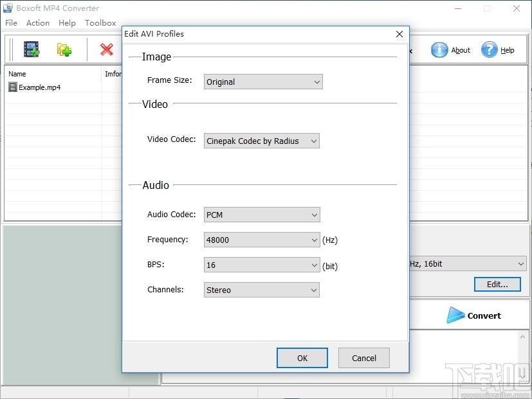Image resolution: width=532 pixels, height=399 pixels.
Task: Open the Help menu
Action: pos(67,22)
